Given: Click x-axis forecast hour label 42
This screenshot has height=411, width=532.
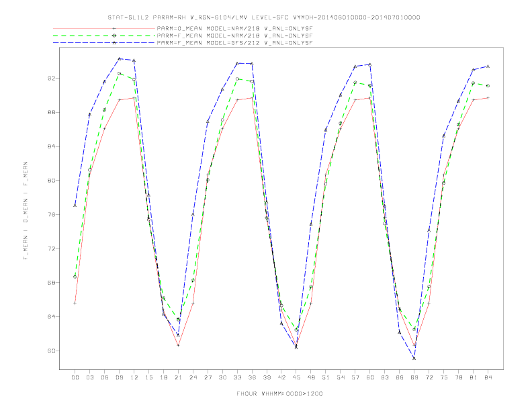Looking at the screenshot, I should [281, 377].
